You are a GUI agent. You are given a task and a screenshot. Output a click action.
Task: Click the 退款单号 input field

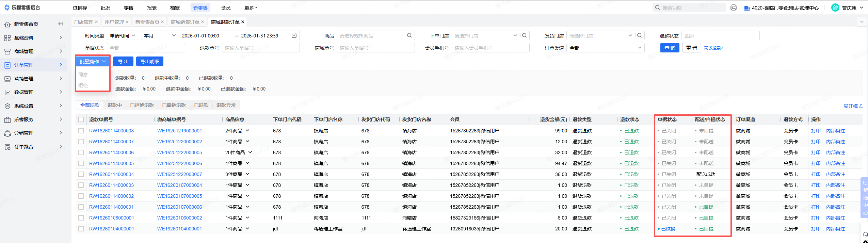pyautogui.click(x=261, y=48)
